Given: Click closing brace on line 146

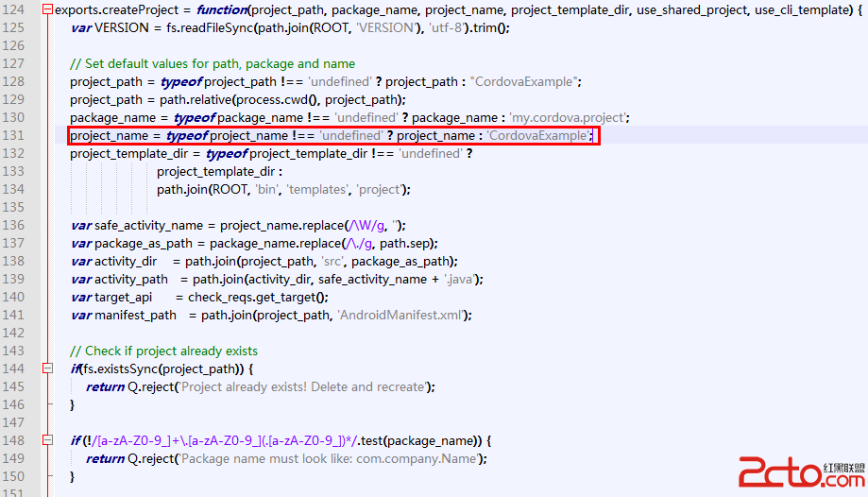Looking at the screenshot, I should coord(72,405).
